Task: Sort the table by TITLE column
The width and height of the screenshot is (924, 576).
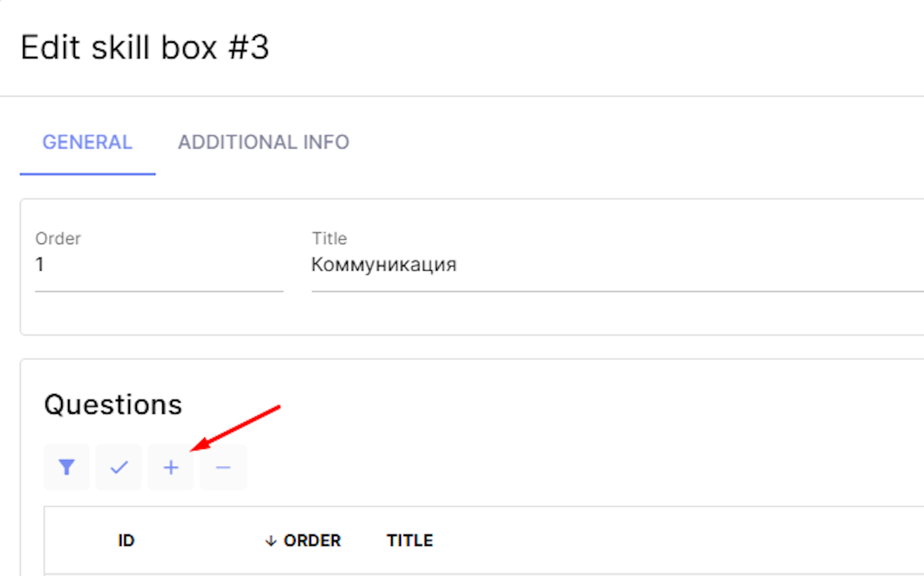Action: click(409, 541)
